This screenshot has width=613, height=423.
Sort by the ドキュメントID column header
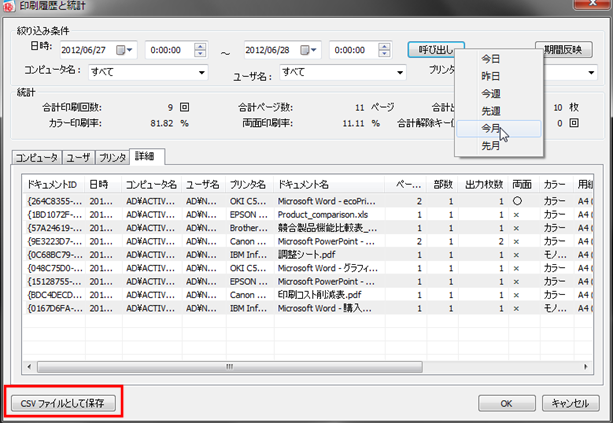pyautogui.click(x=54, y=185)
